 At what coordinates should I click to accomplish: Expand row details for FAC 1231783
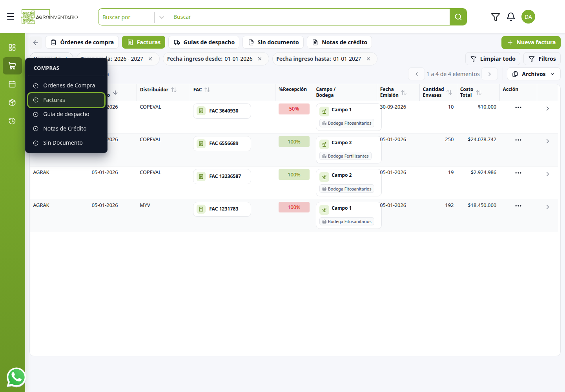coord(547,207)
